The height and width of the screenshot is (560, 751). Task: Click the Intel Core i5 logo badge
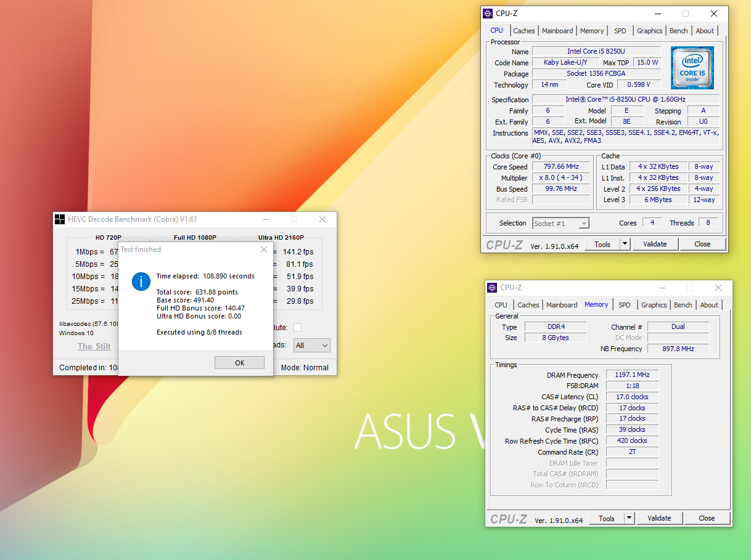pyautogui.click(x=692, y=68)
